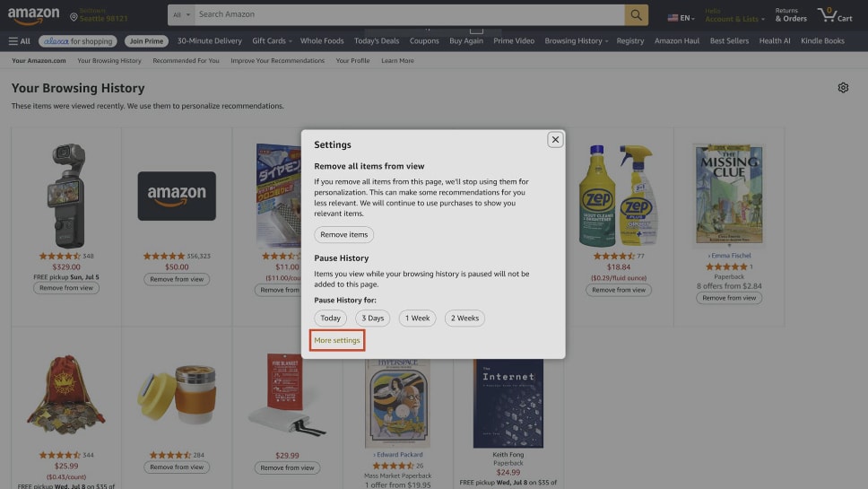Viewport: 868px width, 489px height.
Task: Remove the $329.00 camera from view
Action: (65, 288)
